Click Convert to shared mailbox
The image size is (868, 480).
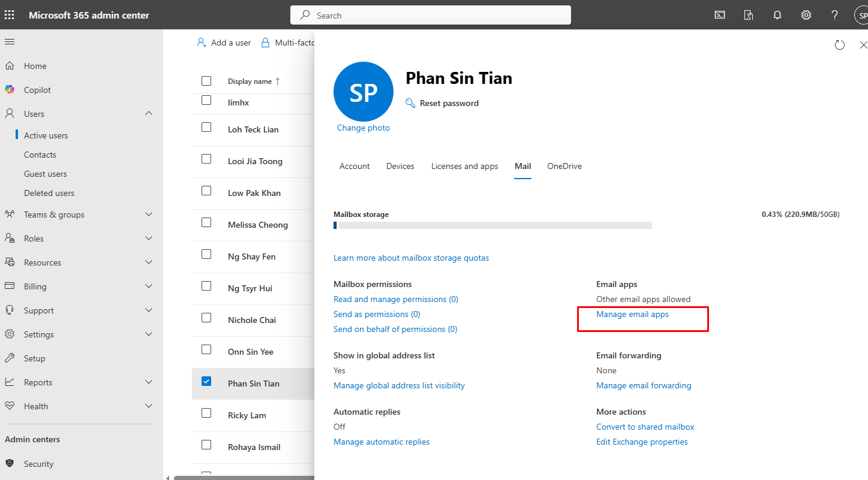pos(645,427)
